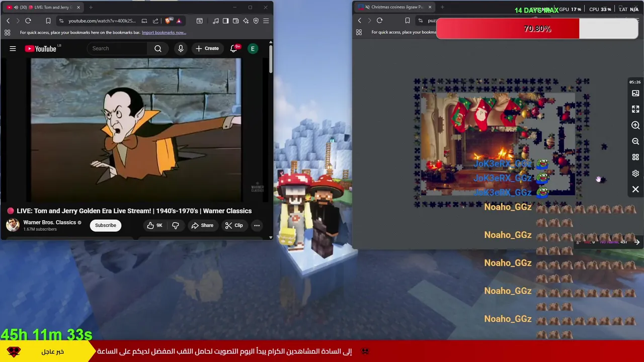Image resolution: width=644 pixels, height=362 pixels.
Task: Open the Create menu on YouTube
Action: coord(207,49)
